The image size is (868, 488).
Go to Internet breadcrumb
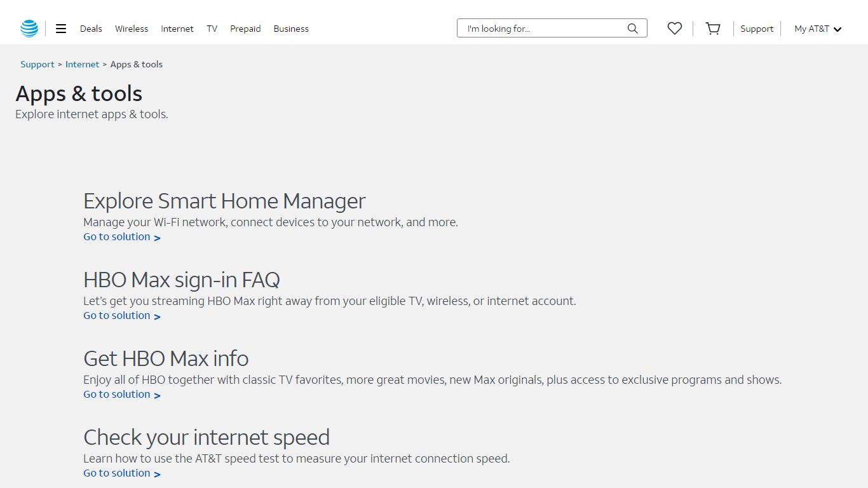pos(82,64)
